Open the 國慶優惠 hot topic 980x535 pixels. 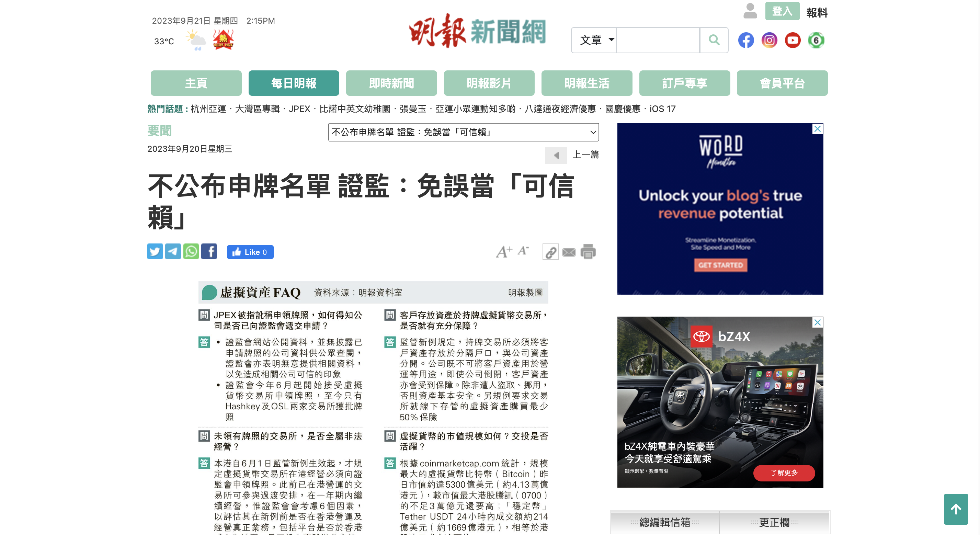click(623, 109)
